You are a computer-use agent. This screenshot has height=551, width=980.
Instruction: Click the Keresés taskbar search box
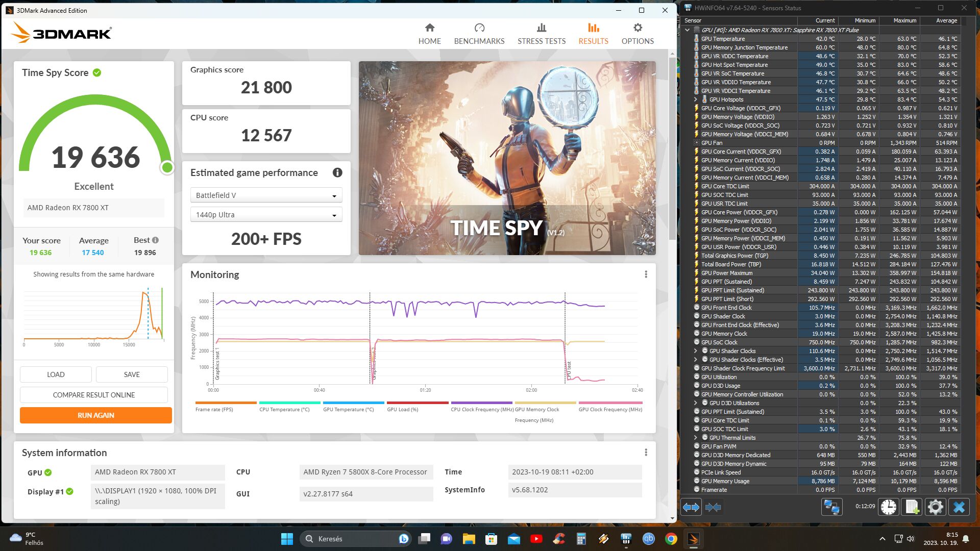click(355, 539)
